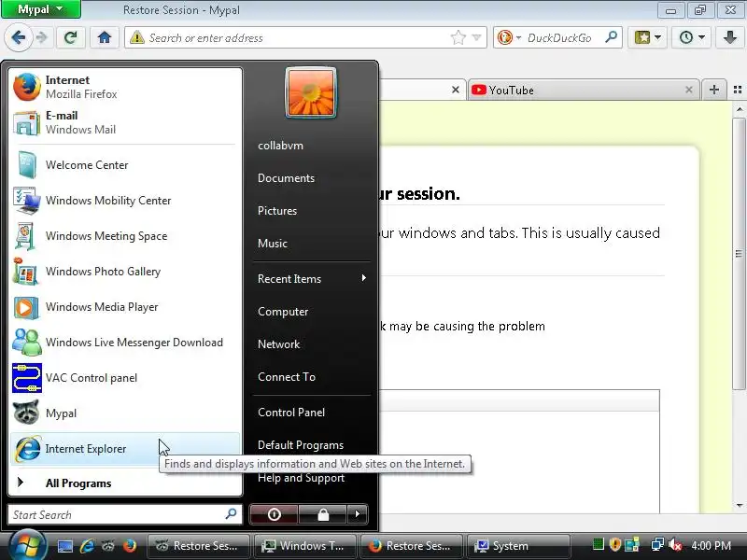
Task: Launch Internet Explorer from quick launch
Action: [87, 546]
